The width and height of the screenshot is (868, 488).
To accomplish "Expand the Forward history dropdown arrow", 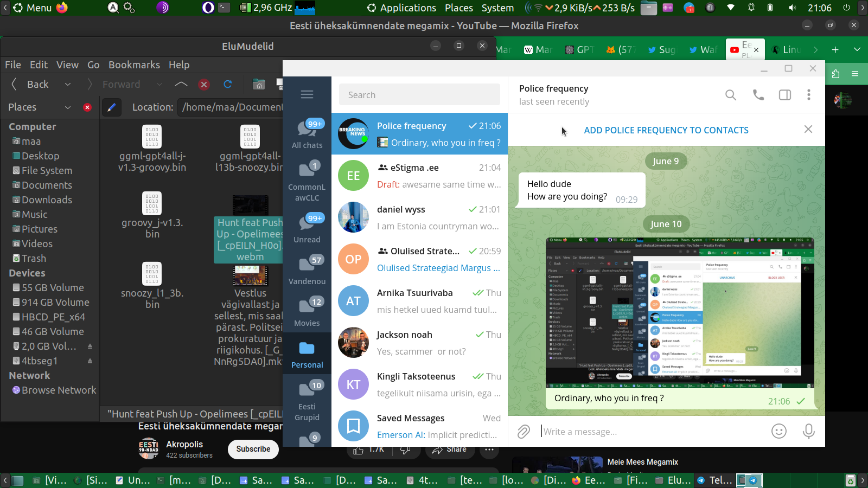I will tap(159, 84).
